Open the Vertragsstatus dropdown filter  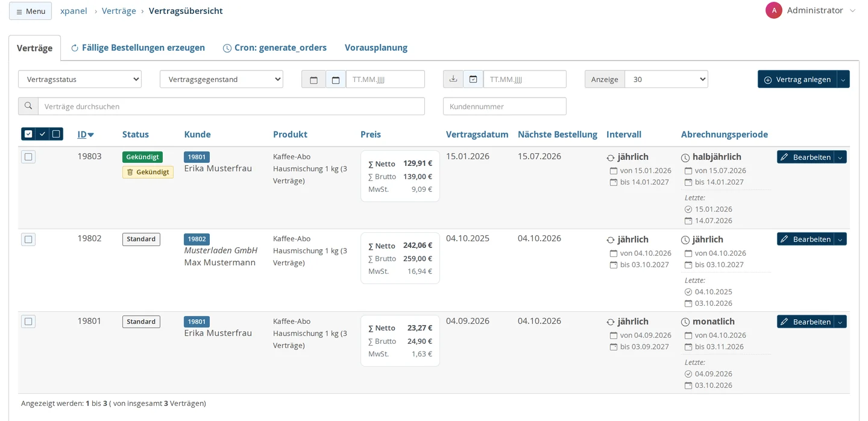point(80,79)
